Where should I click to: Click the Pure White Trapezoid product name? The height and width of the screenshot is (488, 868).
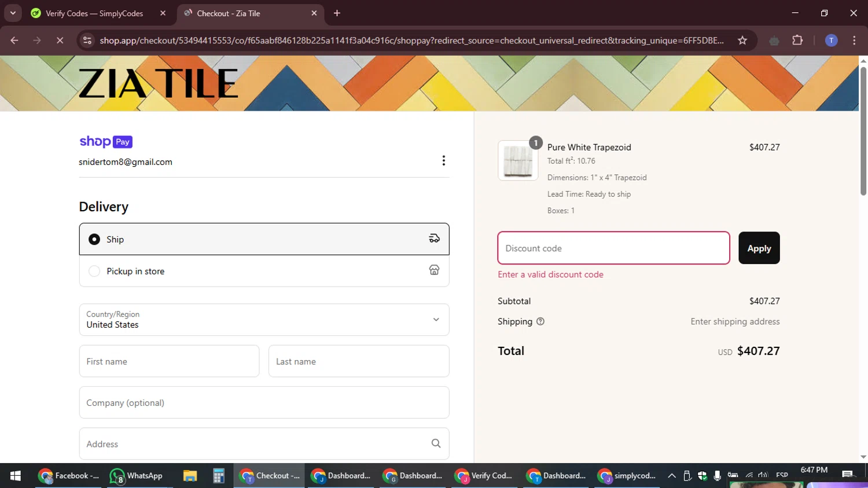point(589,147)
